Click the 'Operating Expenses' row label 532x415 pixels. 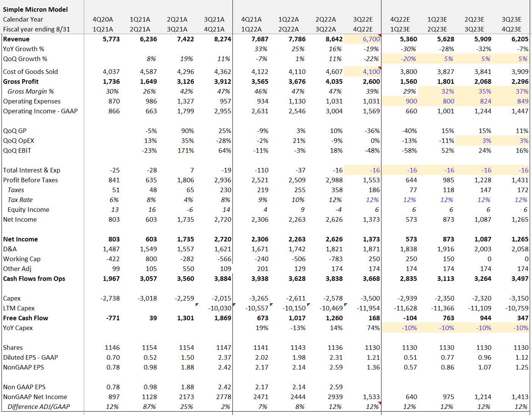coord(32,101)
